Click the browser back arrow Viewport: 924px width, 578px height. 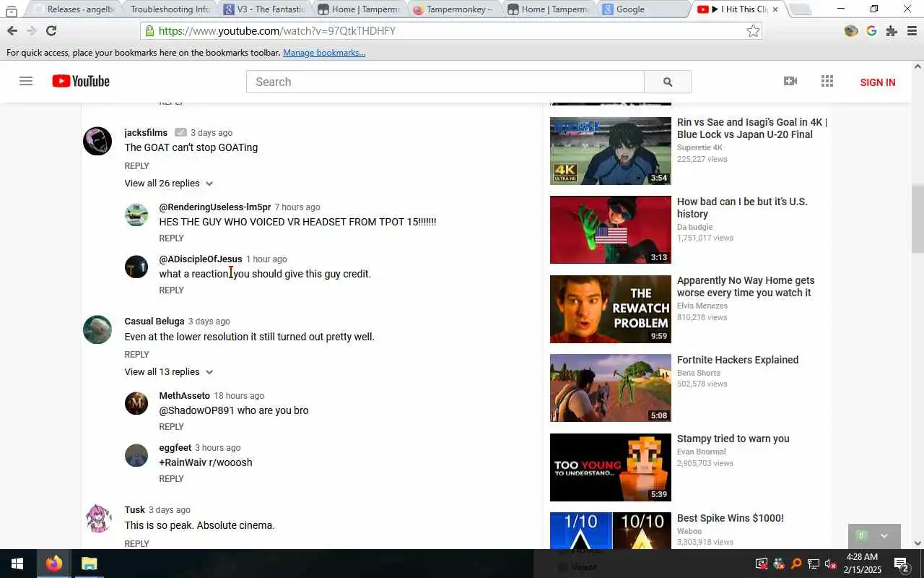(x=12, y=30)
